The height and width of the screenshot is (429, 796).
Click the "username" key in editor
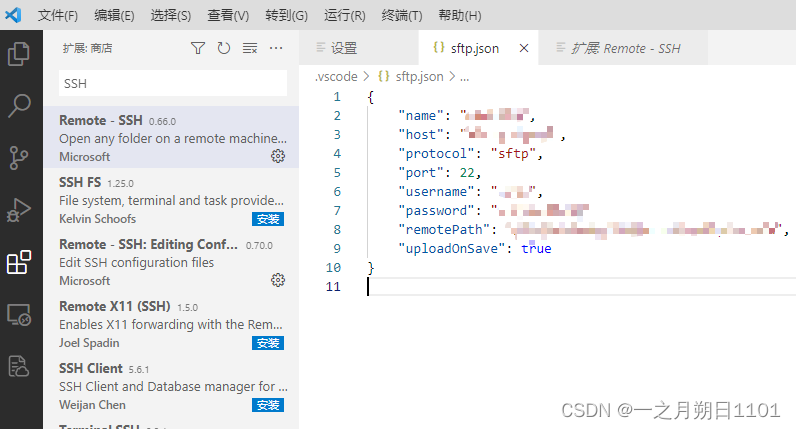[436, 191]
